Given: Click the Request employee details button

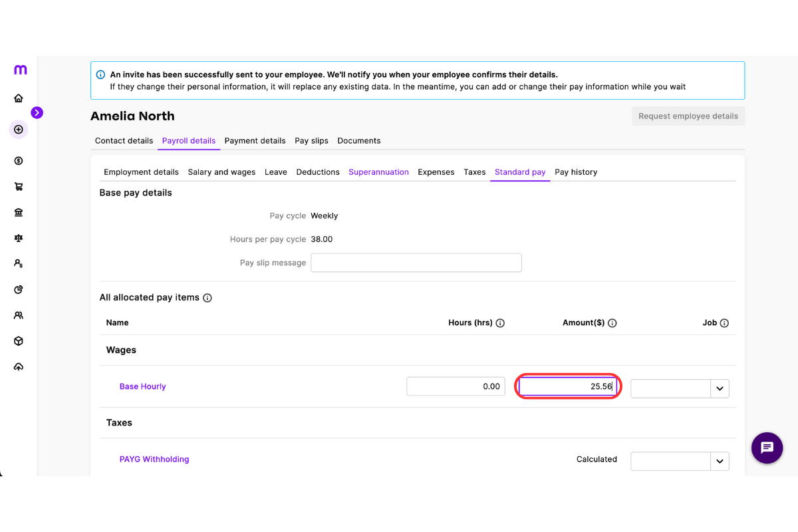Looking at the screenshot, I should pyautogui.click(x=688, y=116).
